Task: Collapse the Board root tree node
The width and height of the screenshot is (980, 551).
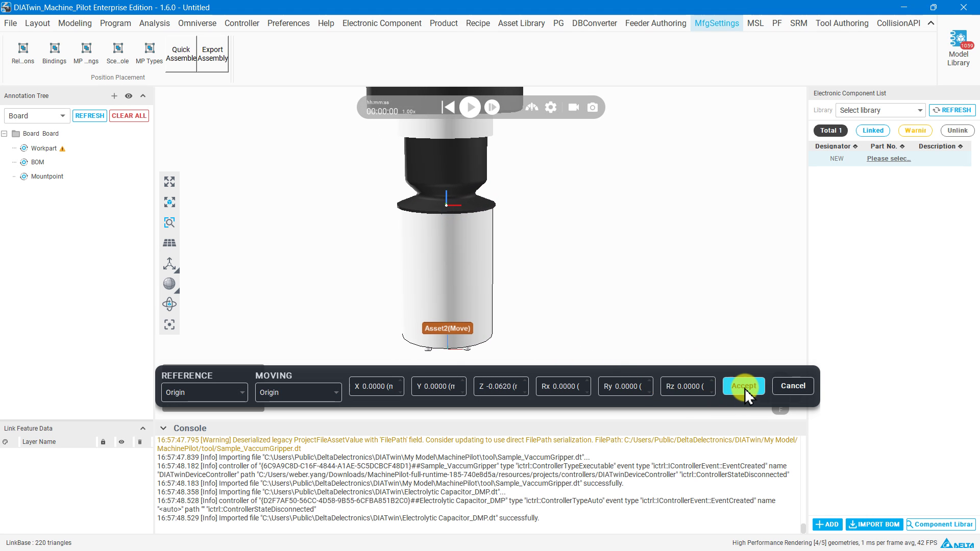Action: 4,134
